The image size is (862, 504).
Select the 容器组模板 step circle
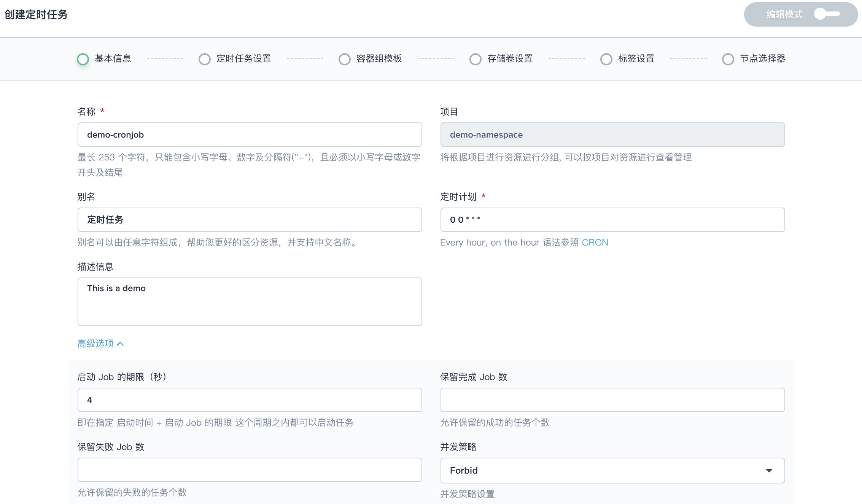[x=345, y=59]
